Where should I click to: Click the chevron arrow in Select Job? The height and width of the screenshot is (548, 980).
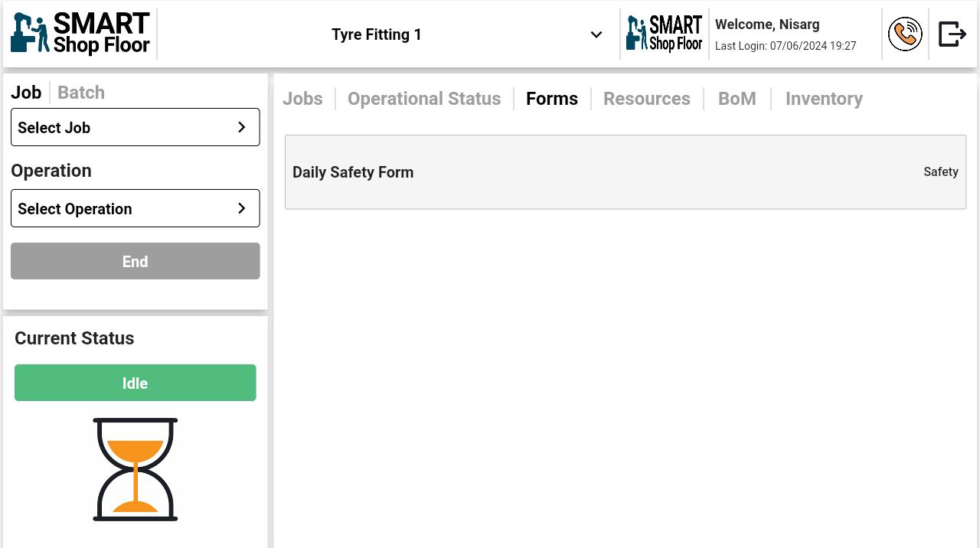point(242,127)
